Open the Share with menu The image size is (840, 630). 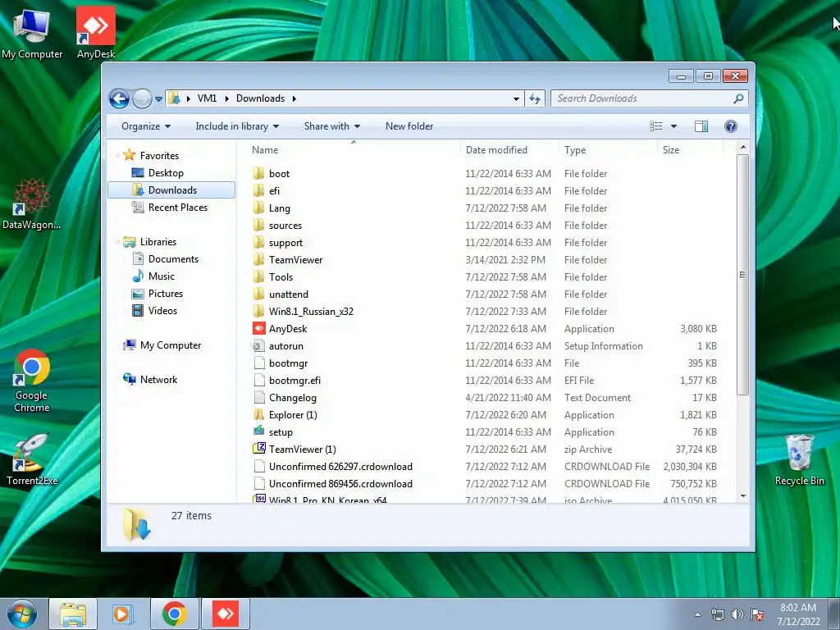tap(331, 126)
